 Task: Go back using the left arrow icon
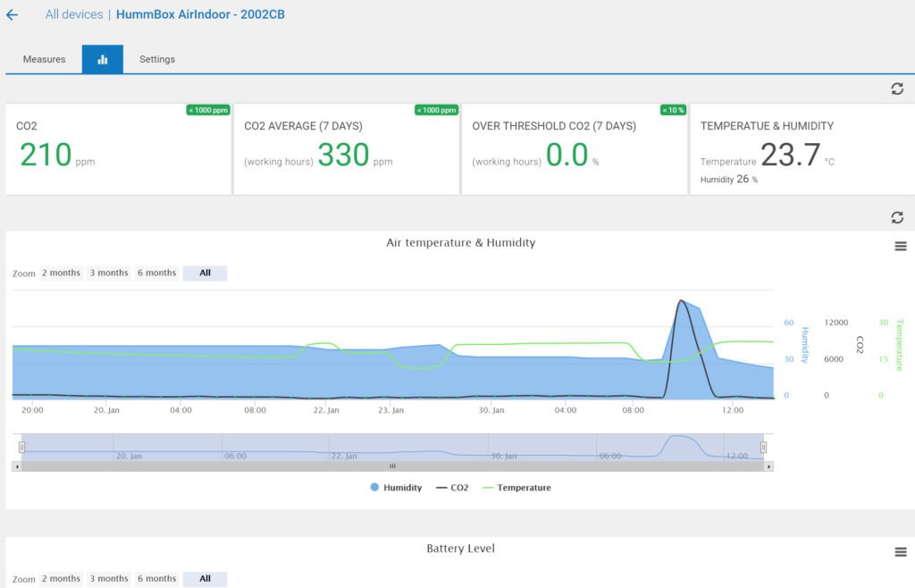tap(12, 14)
